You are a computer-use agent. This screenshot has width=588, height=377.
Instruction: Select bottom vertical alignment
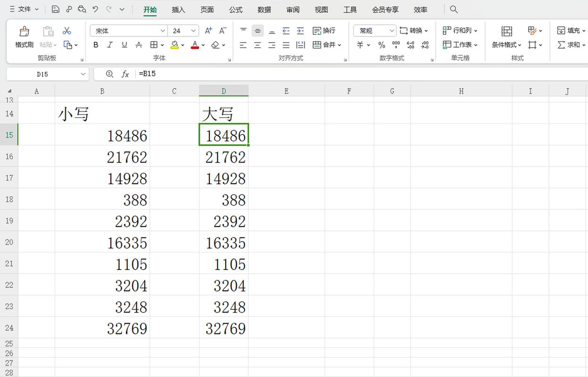coord(272,31)
